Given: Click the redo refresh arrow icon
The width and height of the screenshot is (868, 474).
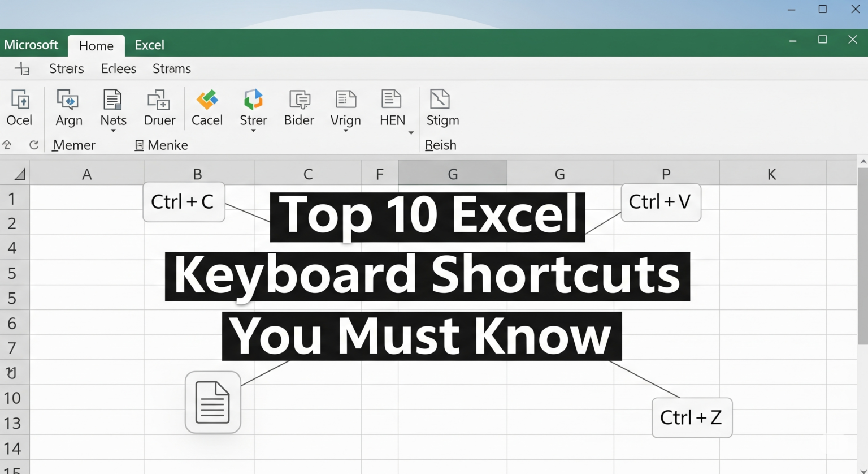Looking at the screenshot, I should pos(33,145).
